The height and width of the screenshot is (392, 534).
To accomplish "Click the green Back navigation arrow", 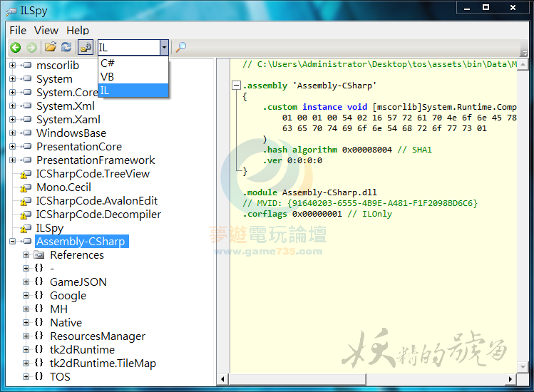I will click(15, 47).
